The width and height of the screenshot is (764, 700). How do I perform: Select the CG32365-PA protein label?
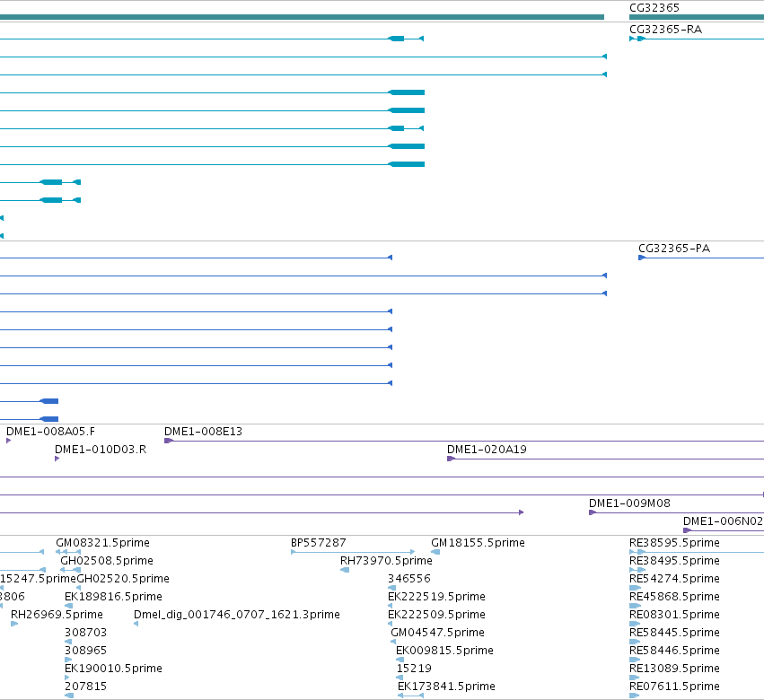pyautogui.click(x=674, y=249)
